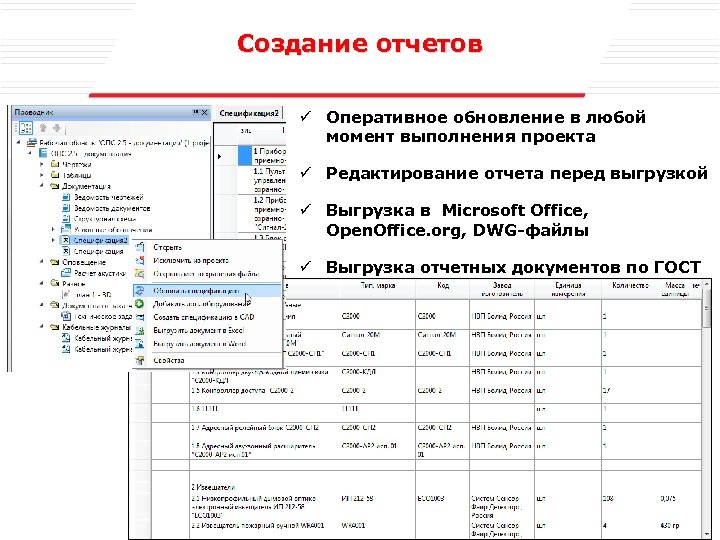Click the Обновить спецификацию refresh icon

click(140, 291)
